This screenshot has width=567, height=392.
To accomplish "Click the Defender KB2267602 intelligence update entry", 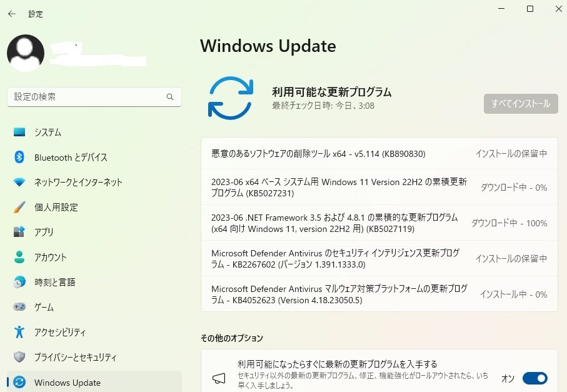I will point(379,259).
